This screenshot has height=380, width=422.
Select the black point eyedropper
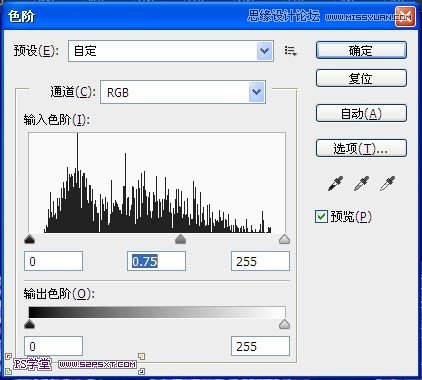coord(336,184)
